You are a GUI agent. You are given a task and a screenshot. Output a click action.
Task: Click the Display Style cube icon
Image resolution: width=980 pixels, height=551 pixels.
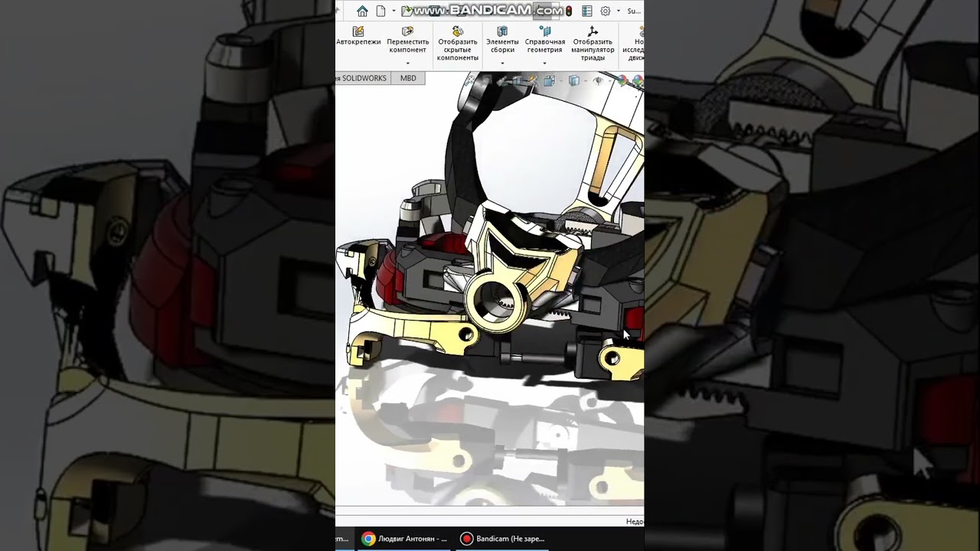(573, 81)
